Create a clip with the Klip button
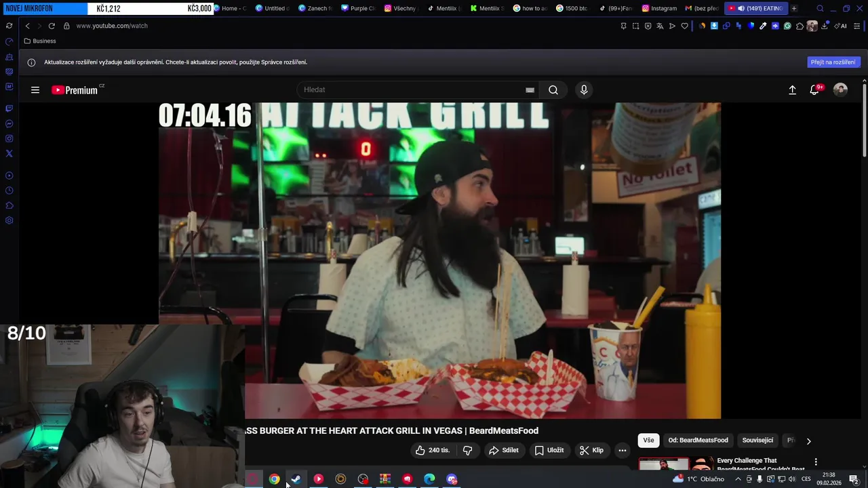The height and width of the screenshot is (488, 868). (x=591, y=450)
